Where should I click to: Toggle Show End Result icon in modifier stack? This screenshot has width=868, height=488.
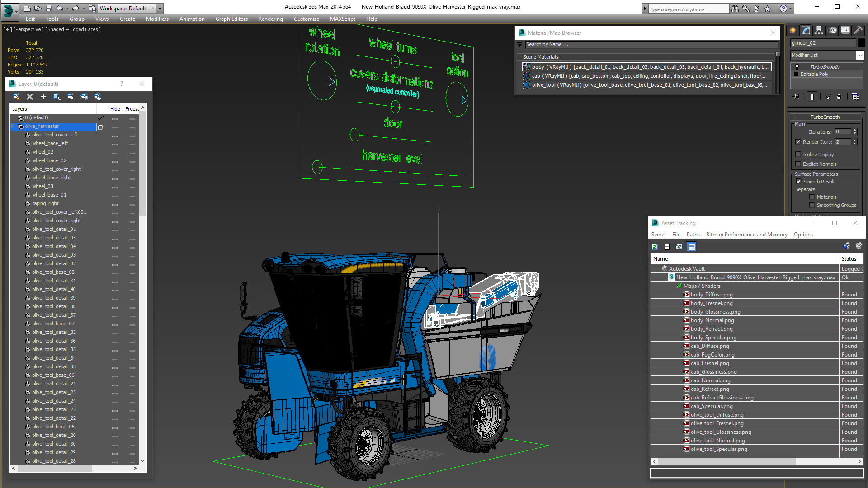tap(812, 96)
